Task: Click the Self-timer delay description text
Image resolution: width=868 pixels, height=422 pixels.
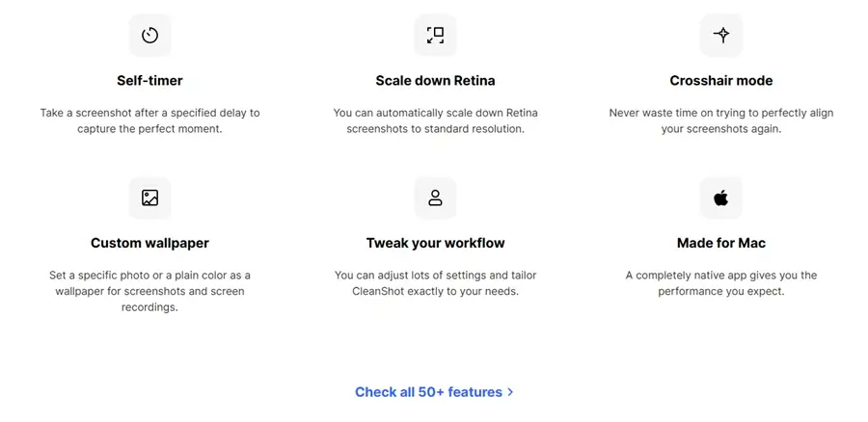Action: point(149,120)
